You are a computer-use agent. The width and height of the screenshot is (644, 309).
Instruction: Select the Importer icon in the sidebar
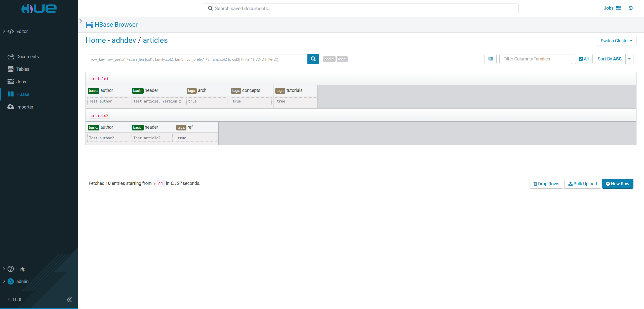tap(10, 107)
